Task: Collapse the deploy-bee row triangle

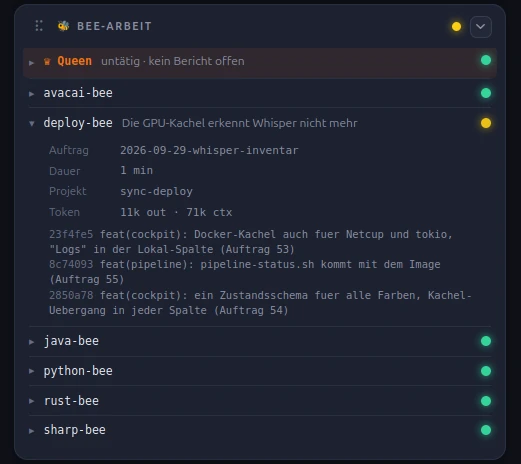Action: (32, 124)
